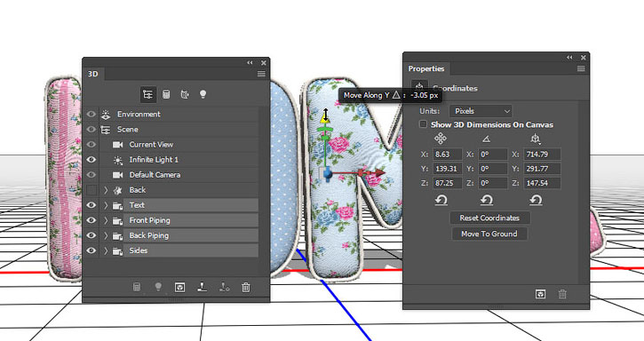Hide the Back Piping group

(x=91, y=235)
